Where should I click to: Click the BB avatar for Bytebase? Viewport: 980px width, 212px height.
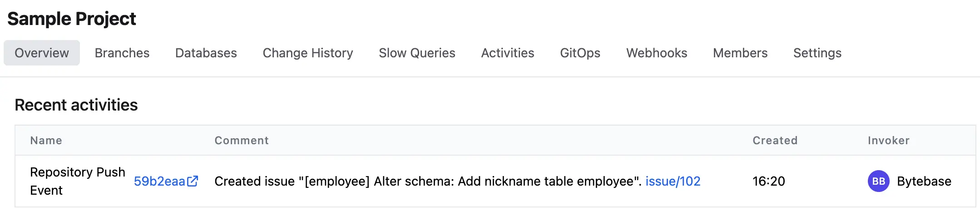[878, 181]
